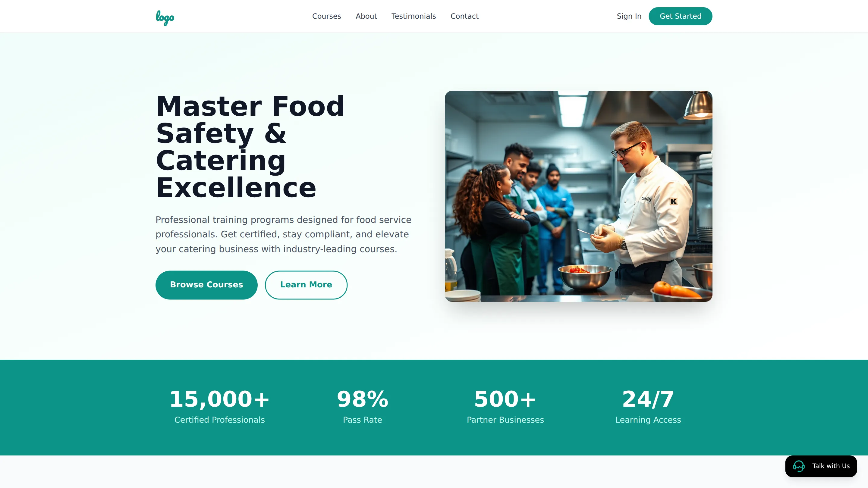
Task: Click the Professional training programs description paragraph
Action: click(x=283, y=234)
